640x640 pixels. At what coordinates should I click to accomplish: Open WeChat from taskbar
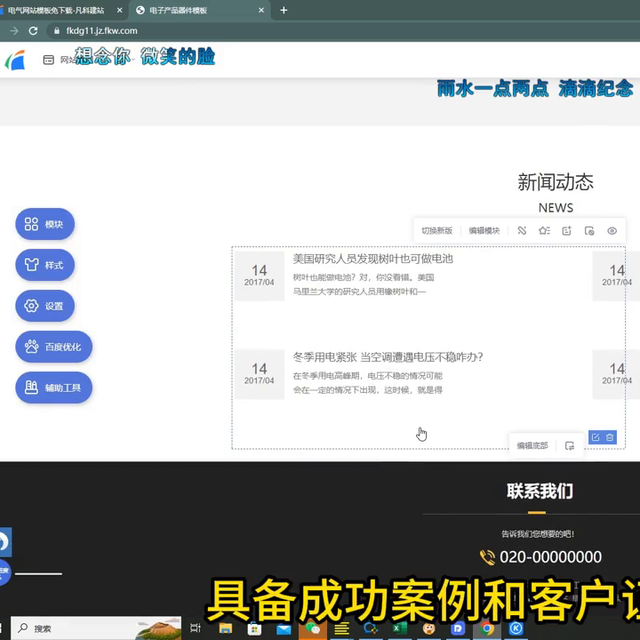313,628
